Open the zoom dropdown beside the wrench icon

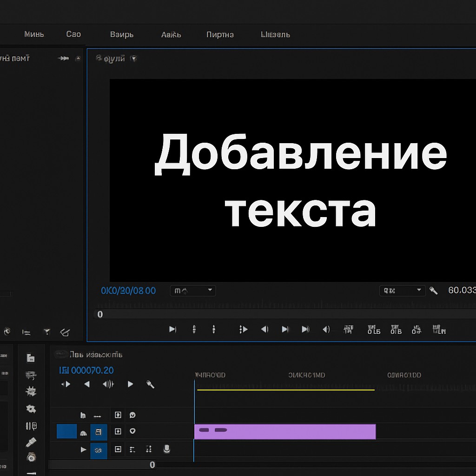point(402,291)
